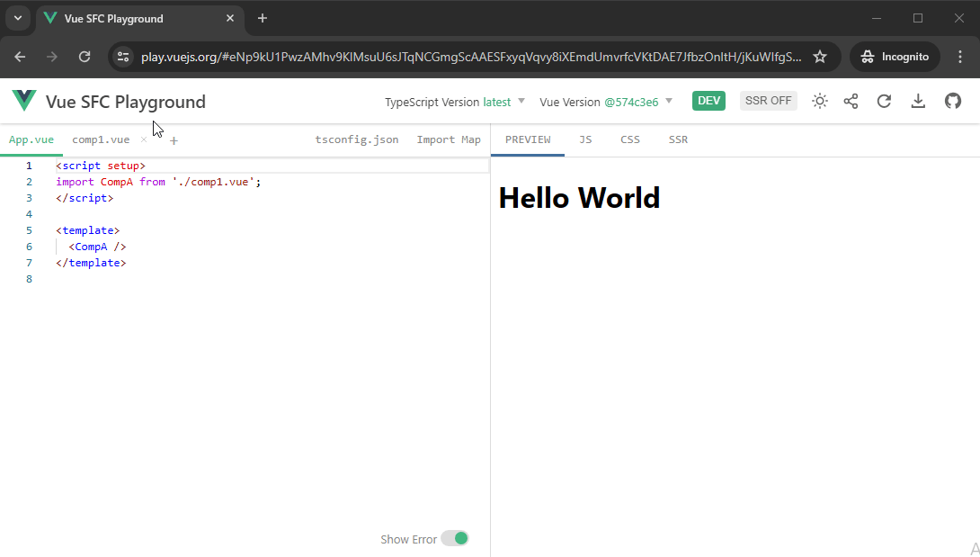The height and width of the screenshot is (557, 980).
Task: Expand the Vue Version dropdown
Action: click(x=606, y=102)
